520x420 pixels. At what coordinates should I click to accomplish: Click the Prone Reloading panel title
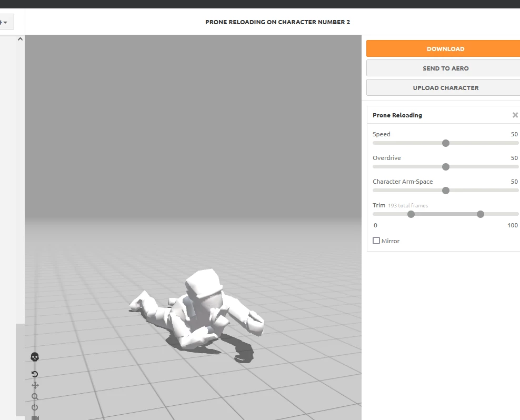point(397,115)
